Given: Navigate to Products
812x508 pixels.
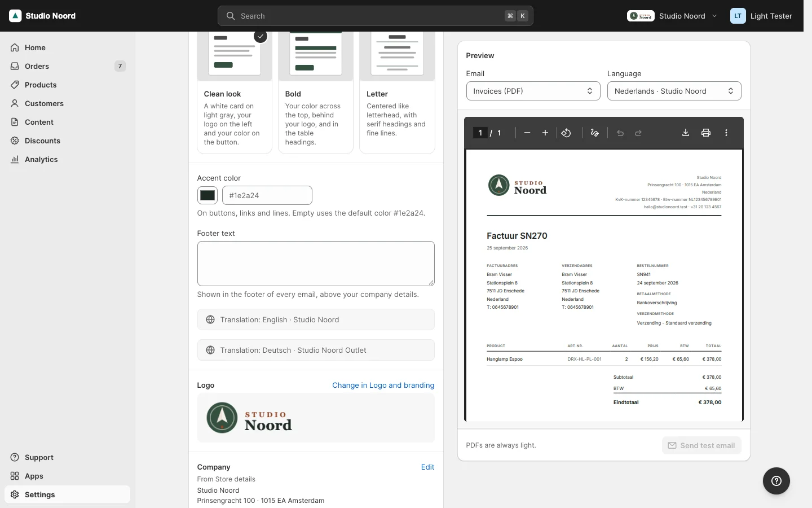Looking at the screenshot, I should 68,85.
